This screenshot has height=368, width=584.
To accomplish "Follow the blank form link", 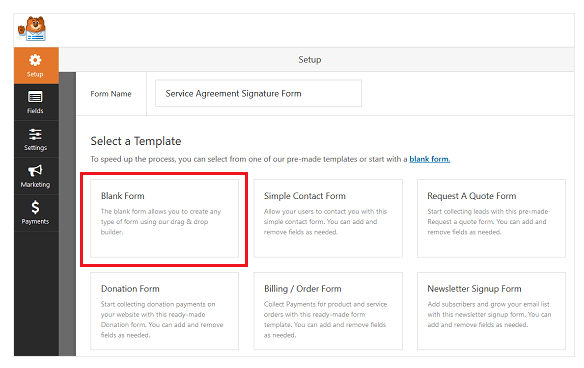I will coord(429,159).
